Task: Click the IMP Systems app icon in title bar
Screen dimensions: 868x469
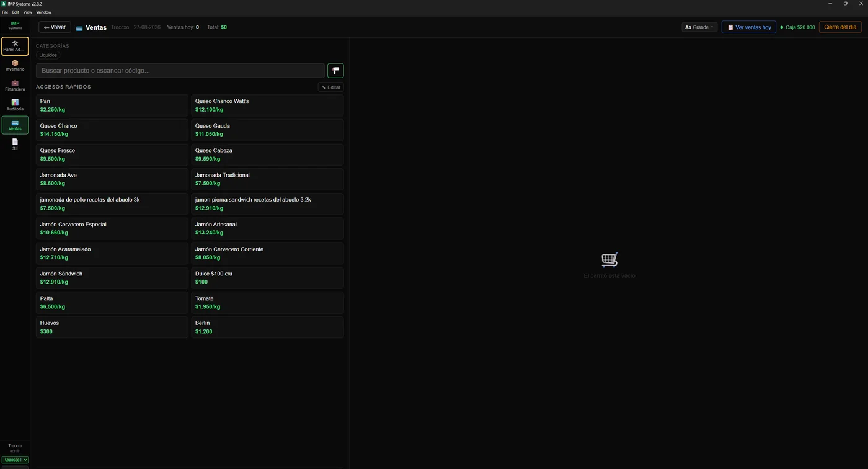Action: pyautogui.click(x=4, y=4)
